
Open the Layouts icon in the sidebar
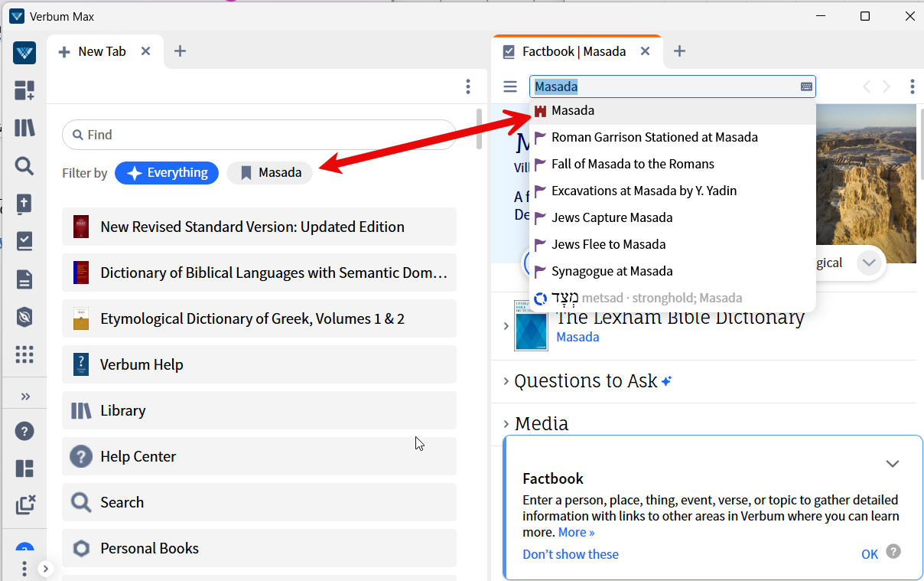click(x=24, y=468)
